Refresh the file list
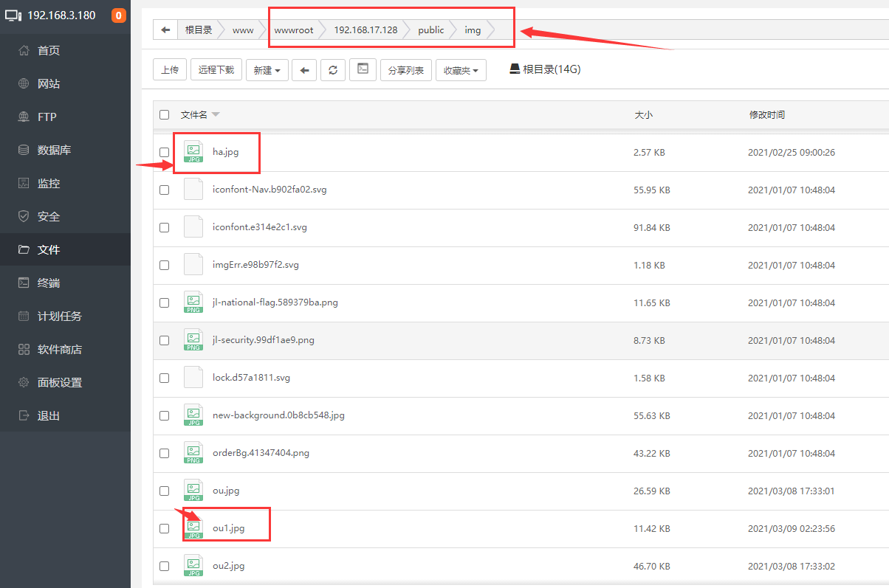The width and height of the screenshot is (889, 588). pos(333,70)
